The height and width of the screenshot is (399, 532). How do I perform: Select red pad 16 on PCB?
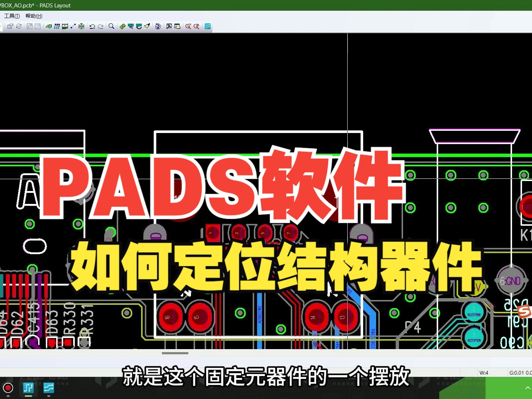[170, 317]
